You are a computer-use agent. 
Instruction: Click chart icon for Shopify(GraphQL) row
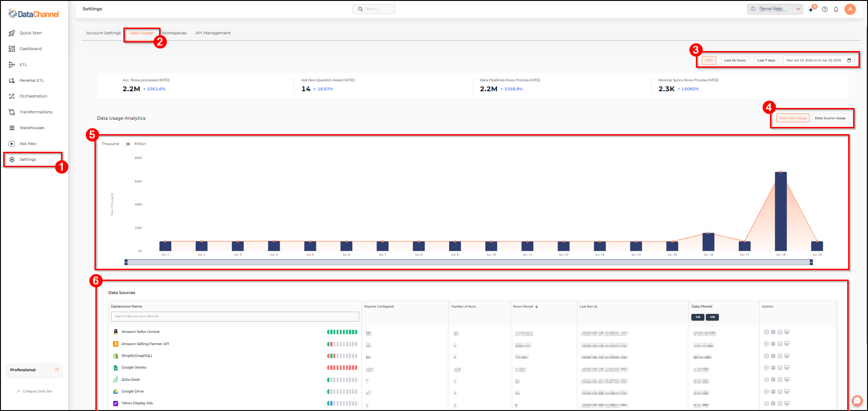(780, 356)
